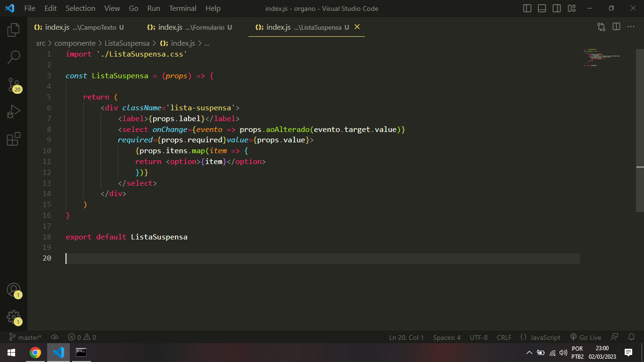Toggle the primary side bar layout button
This screenshot has width=644, height=362.
click(x=528, y=8)
